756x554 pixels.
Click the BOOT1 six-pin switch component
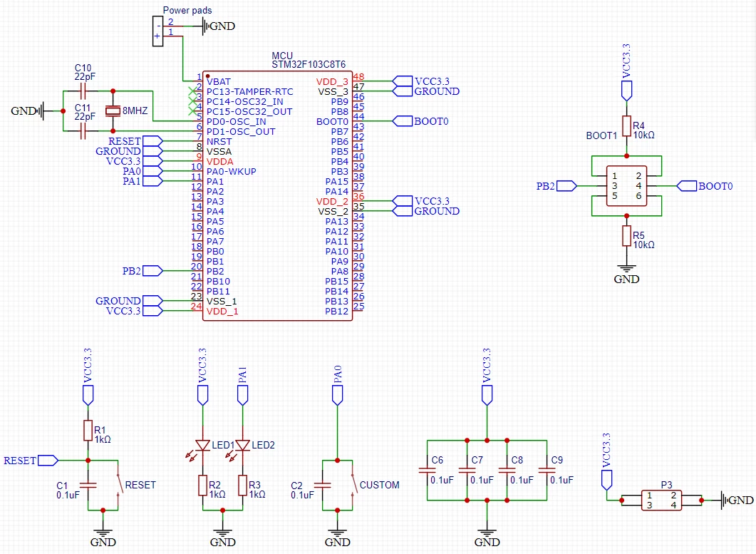(x=626, y=186)
